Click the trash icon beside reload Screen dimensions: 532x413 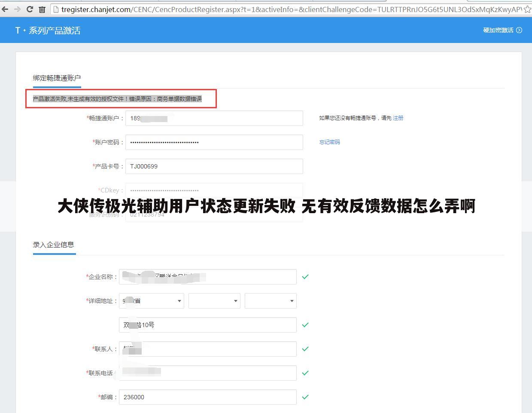(x=42, y=9)
